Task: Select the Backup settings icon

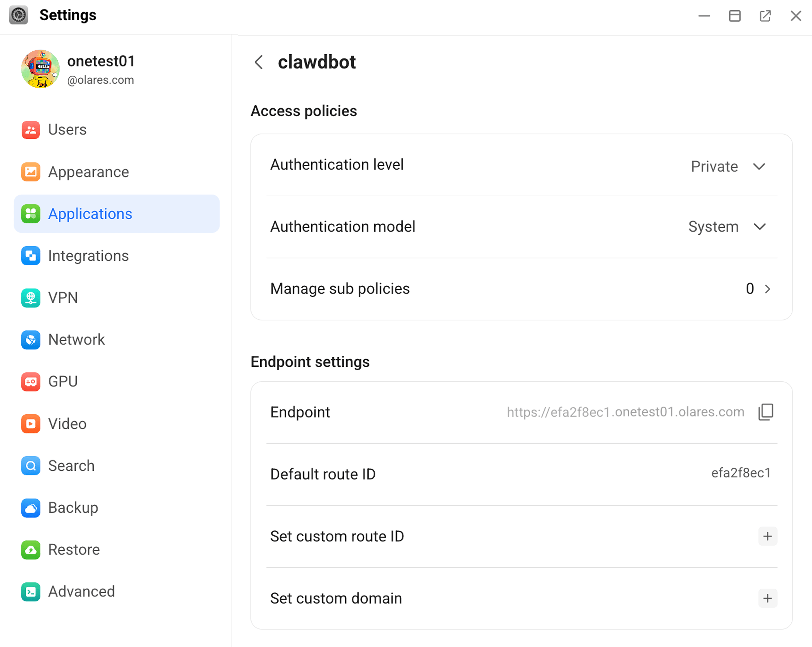Action: pyautogui.click(x=31, y=508)
